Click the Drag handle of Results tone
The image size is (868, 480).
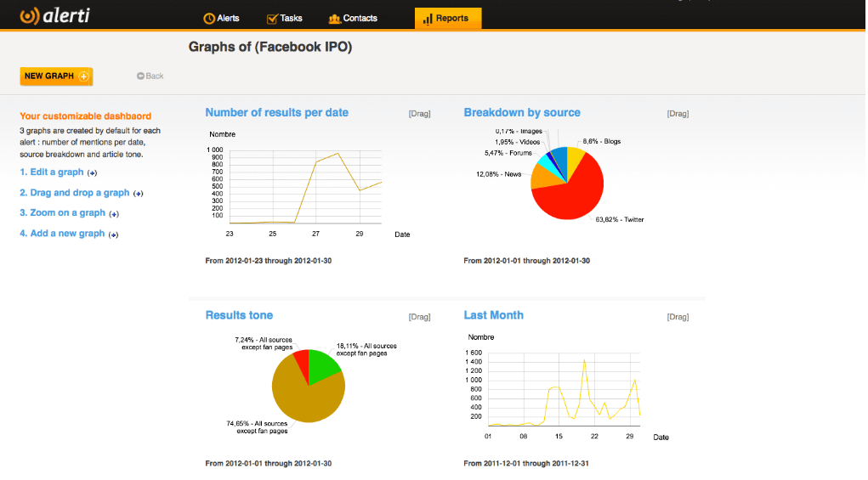pos(420,317)
